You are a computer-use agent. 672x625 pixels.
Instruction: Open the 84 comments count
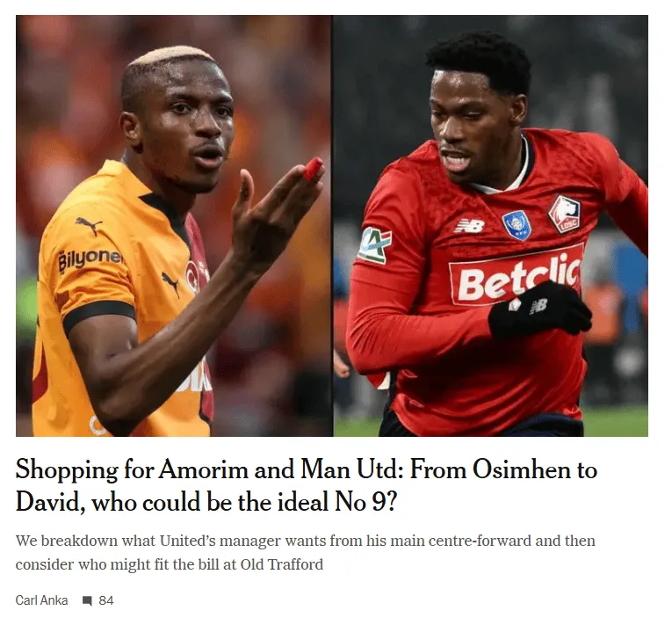[x=106, y=600]
